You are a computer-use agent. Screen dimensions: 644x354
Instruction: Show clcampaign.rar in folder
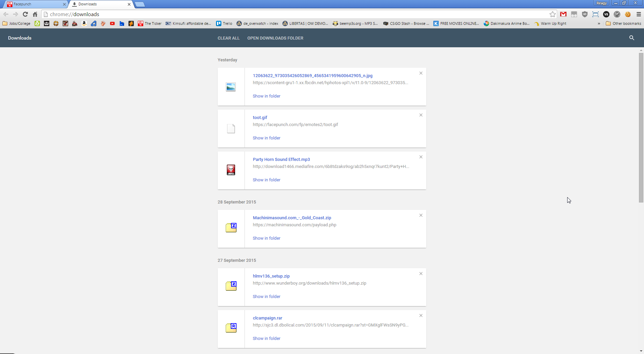point(266,339)
